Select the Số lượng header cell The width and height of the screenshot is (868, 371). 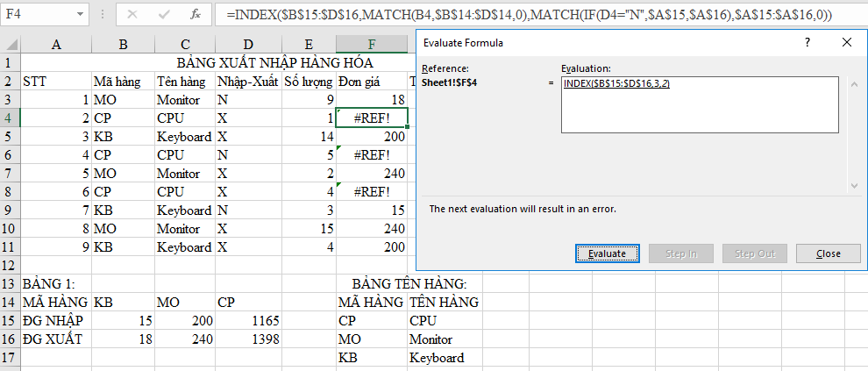tap(309, 82)
